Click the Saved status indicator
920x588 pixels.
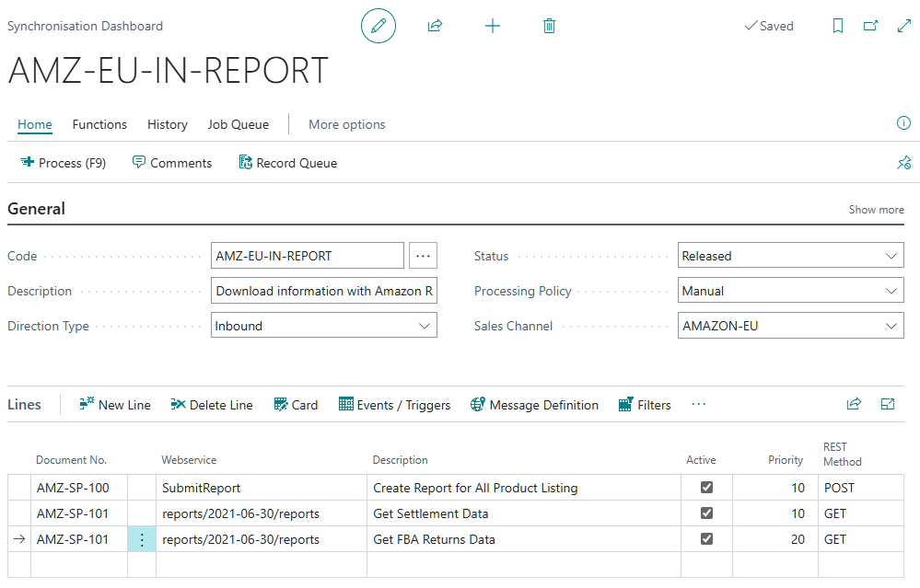pyautogui.click(x=769, y=26)
